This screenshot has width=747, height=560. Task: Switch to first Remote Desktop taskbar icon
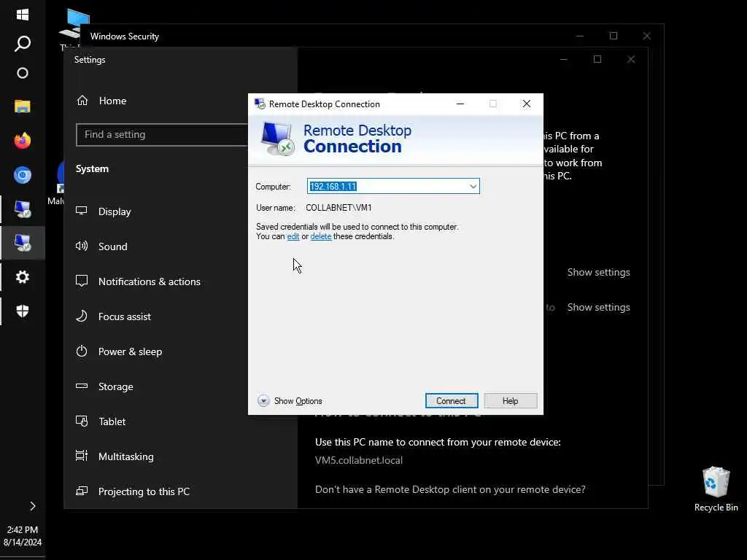point(23,209)
